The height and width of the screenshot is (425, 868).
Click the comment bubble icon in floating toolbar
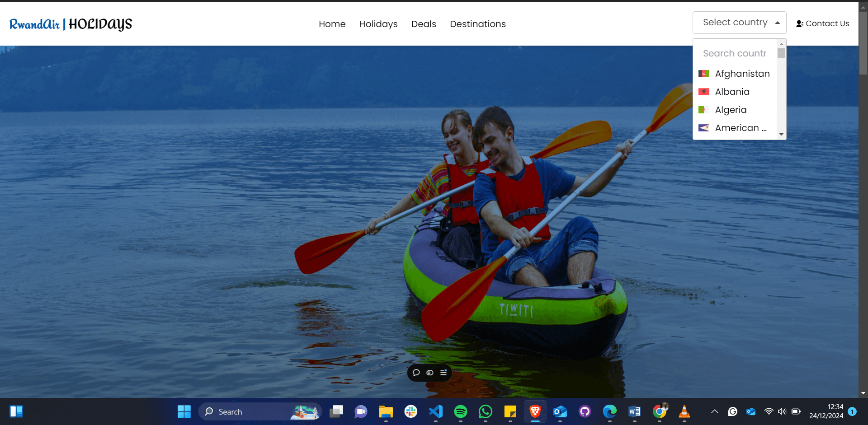click(416, 373)
